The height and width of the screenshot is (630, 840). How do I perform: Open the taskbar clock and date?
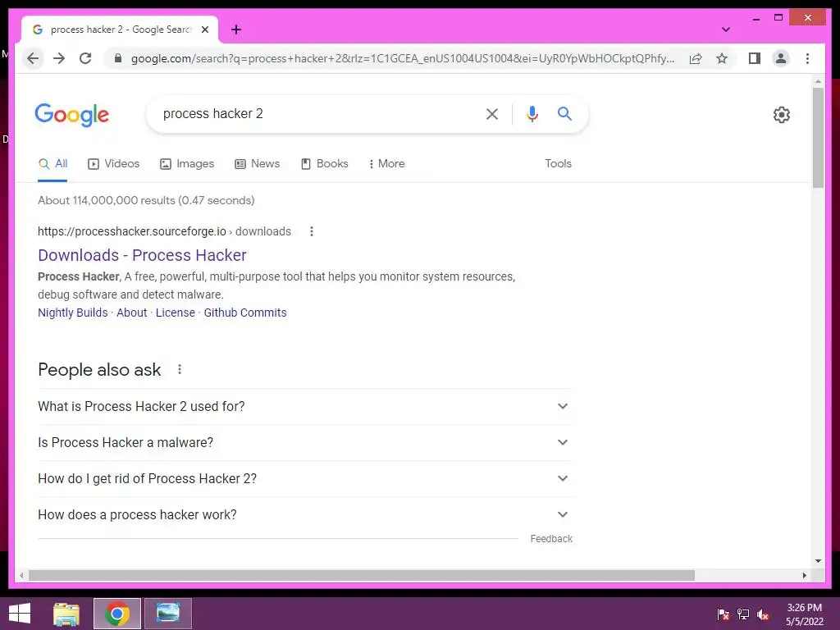(804, 614)
